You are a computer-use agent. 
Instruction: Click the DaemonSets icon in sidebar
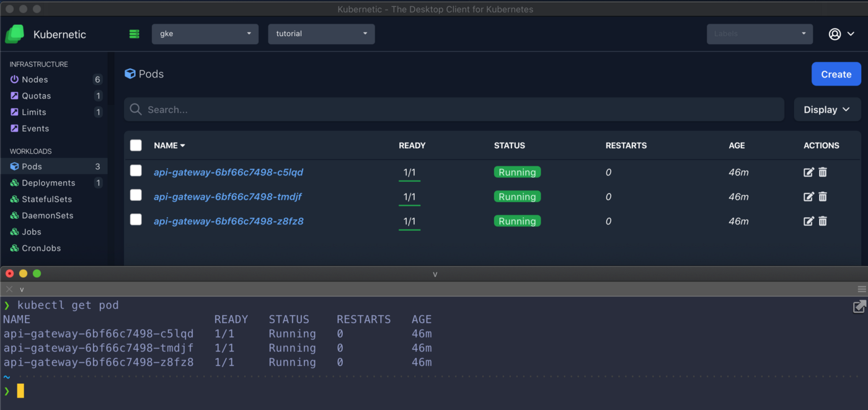(15, 215)
